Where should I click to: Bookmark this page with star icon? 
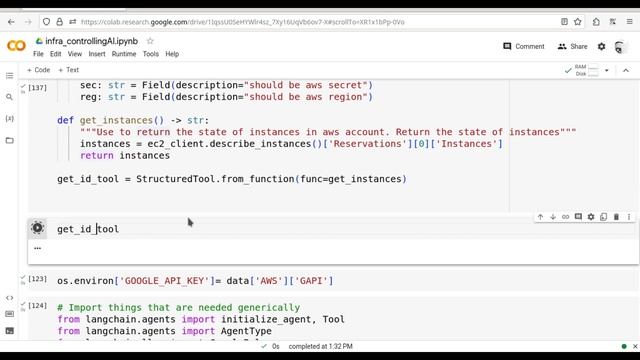pos(578,22)
